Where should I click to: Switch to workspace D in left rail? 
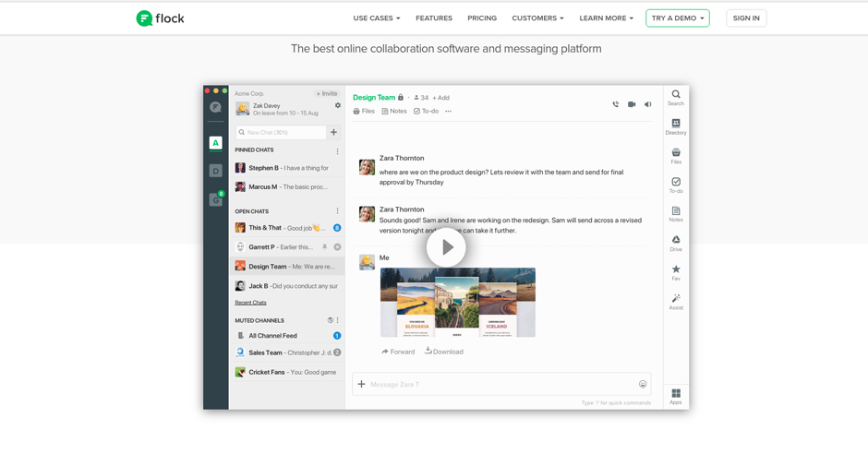(216, 171)
